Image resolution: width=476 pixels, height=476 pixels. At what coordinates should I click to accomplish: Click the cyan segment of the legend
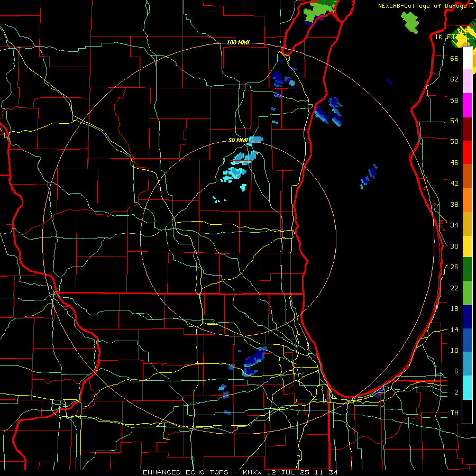coord(467,388)
